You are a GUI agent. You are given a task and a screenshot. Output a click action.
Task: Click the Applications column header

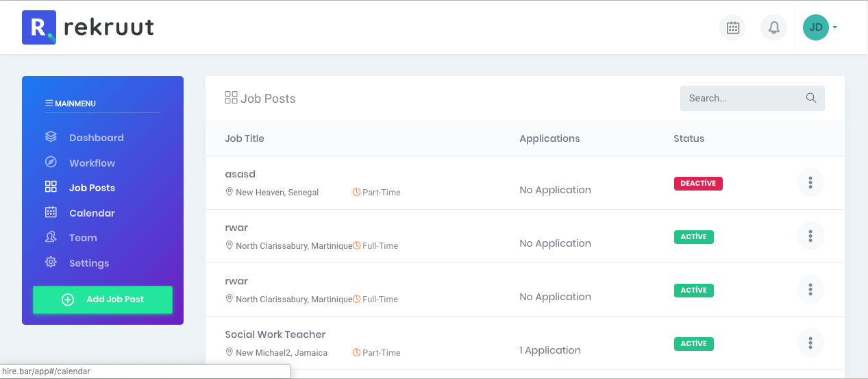[549, 138]
